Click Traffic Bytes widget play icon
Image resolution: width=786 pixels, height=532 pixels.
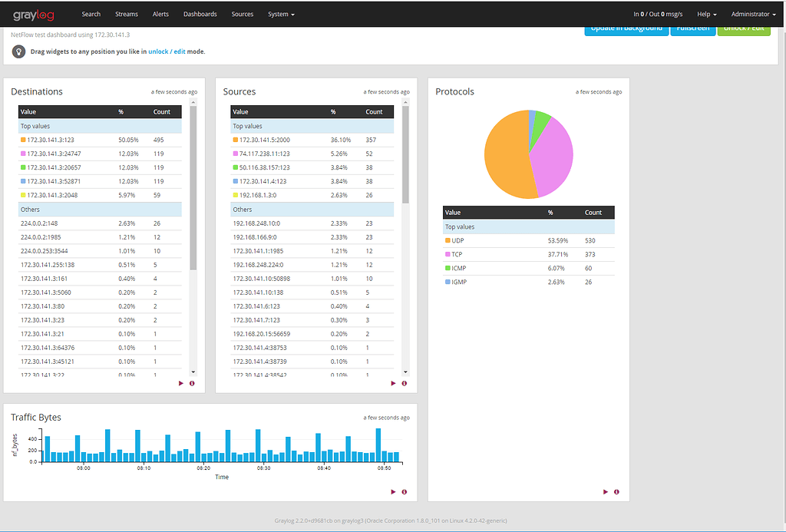pos(393,492)
